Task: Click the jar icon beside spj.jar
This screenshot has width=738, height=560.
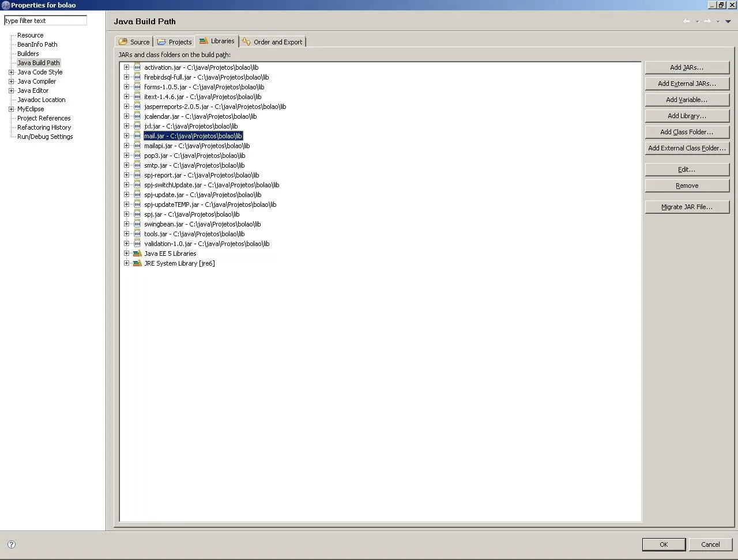Action: [x=137, y=214]
